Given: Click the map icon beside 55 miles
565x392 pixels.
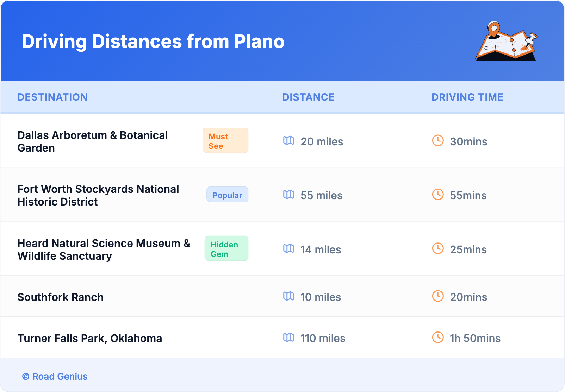Looking at the screenshot, I should click(x=288, y=195).
